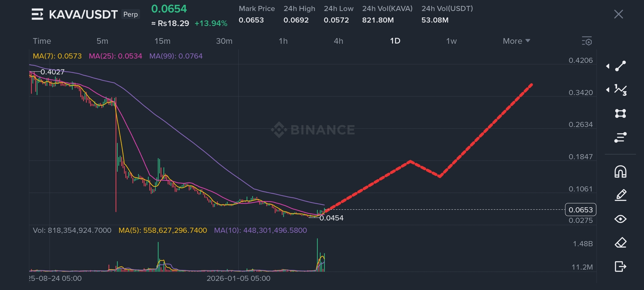The height and width of the screenshot is (290, 644).
Task: Tap the MA(99): 0.0764 indicator label
Action: (x=176, y=56)
